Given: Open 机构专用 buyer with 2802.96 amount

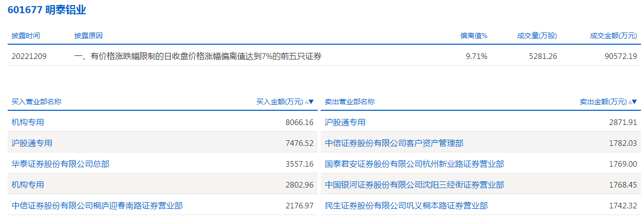Looking at the screenshot, I should tap(28, 184).
